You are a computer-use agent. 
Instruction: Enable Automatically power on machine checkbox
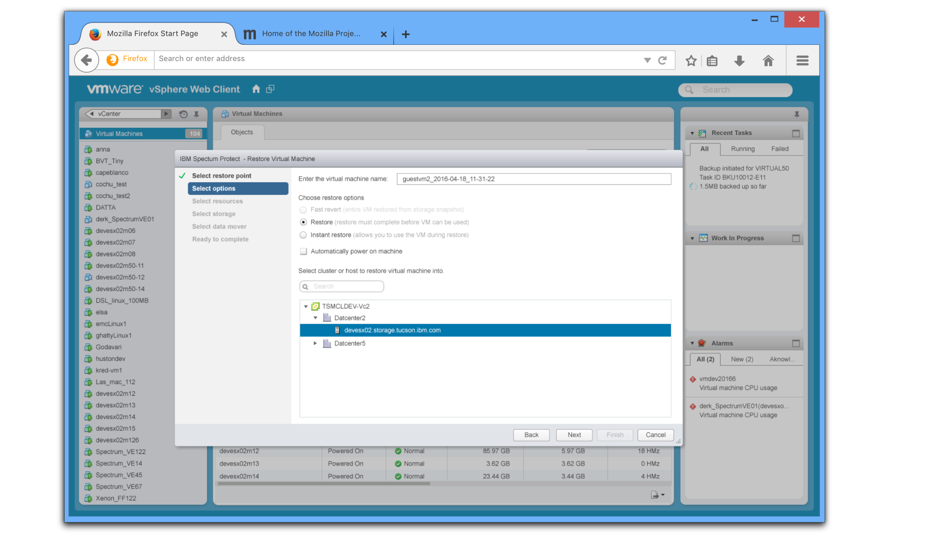(x=303, y=252)
